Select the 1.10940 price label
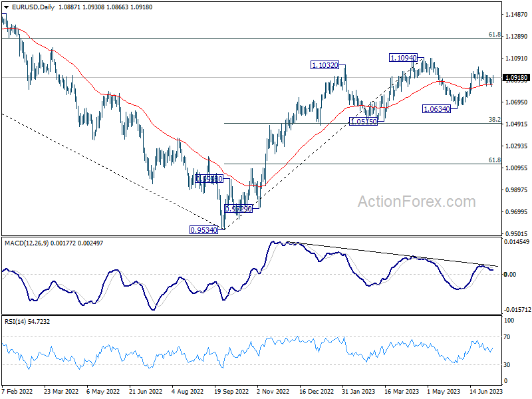 403,58
